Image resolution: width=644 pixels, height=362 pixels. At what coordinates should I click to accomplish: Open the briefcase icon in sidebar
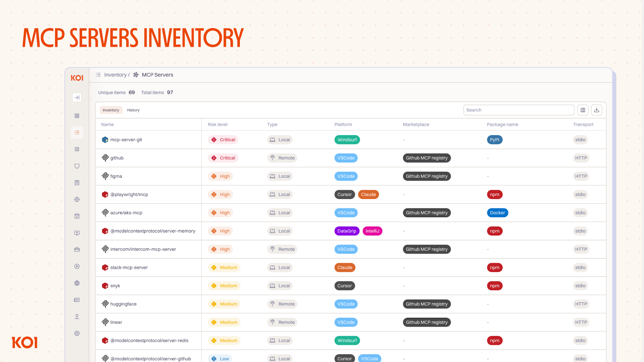point(77,250)
